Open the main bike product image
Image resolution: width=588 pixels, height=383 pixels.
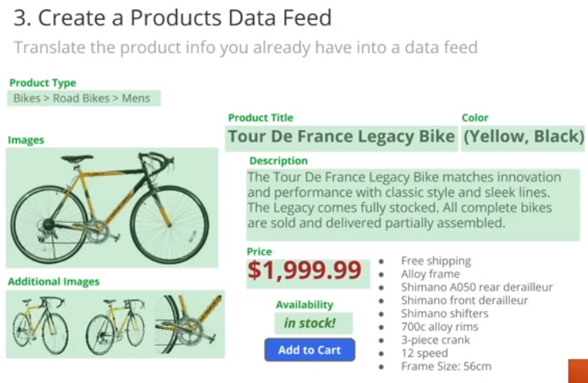[x=112, y=208]
